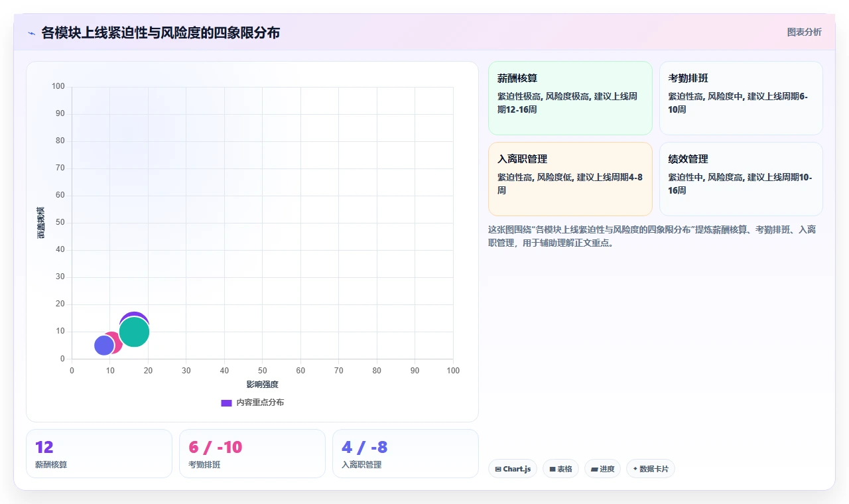This screenshot has width=849, height=504.
Task: Open the 薪酬核算 info card
Action: click(570, 98)
